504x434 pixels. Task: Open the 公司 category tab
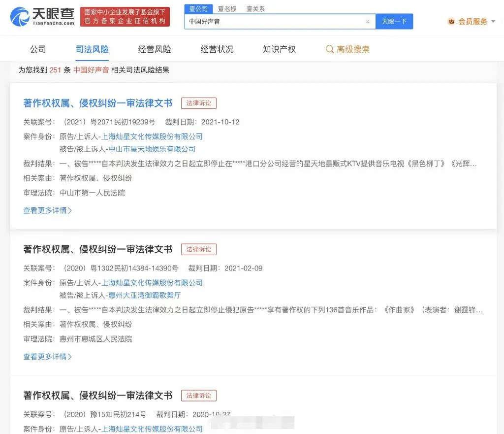[38, 49]
